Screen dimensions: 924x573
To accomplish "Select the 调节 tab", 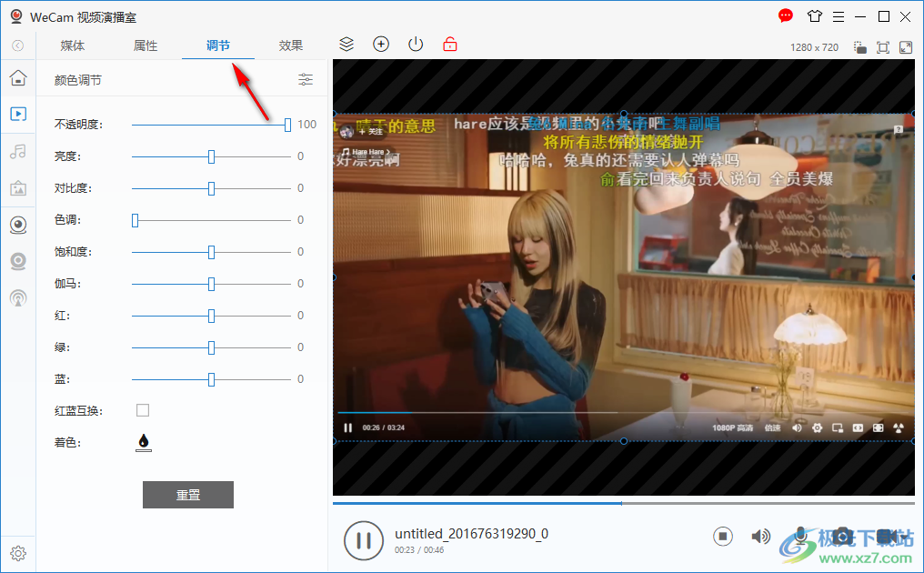I will tap(218, 45).
